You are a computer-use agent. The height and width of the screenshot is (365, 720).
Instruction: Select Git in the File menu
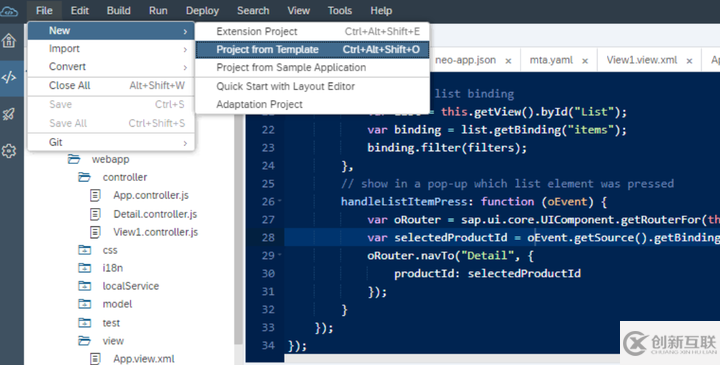tap(111, 142)
